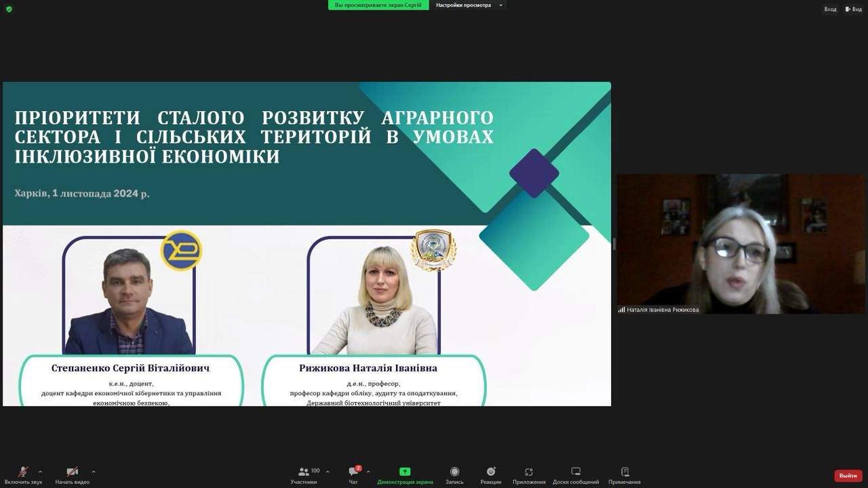Start recording with Запись button

[454, 472]
